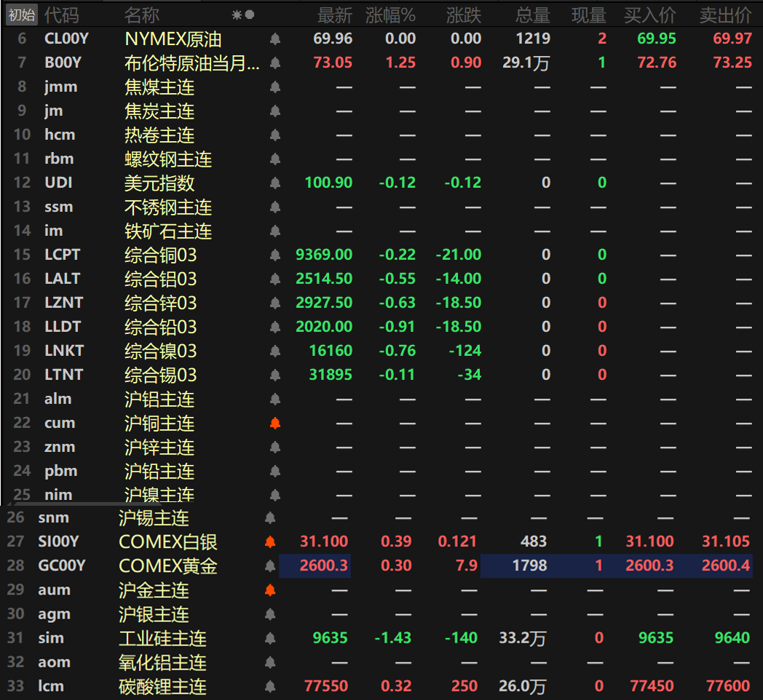Set an alert bell on 美元指数
The image size is (763, 700).
coord(275,183)
